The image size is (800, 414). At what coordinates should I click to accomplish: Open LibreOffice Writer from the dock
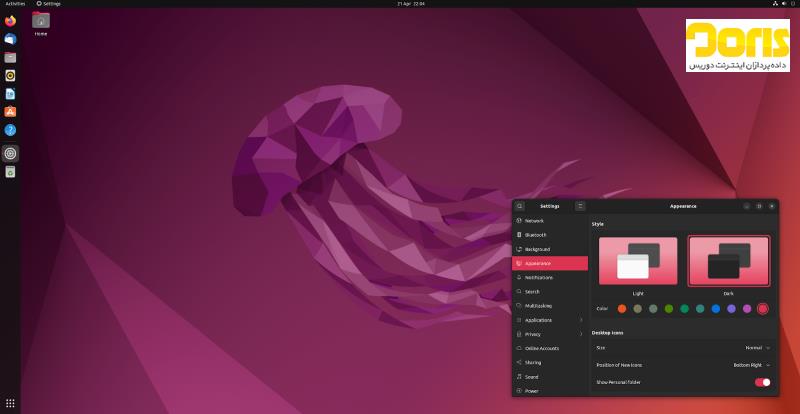[x=10, y=94]
